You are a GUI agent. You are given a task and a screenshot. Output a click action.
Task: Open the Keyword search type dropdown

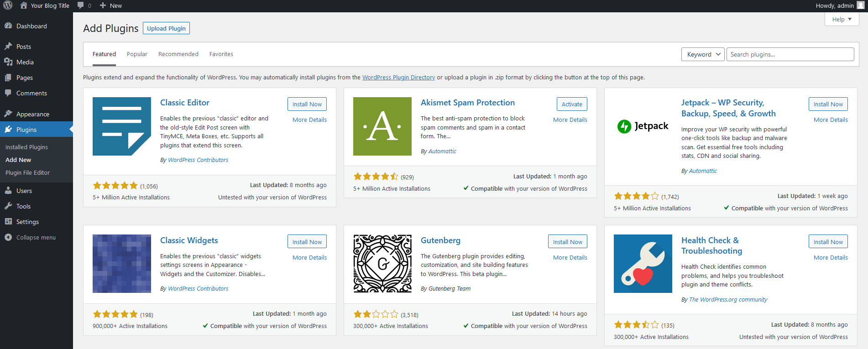tap(703, 54)
